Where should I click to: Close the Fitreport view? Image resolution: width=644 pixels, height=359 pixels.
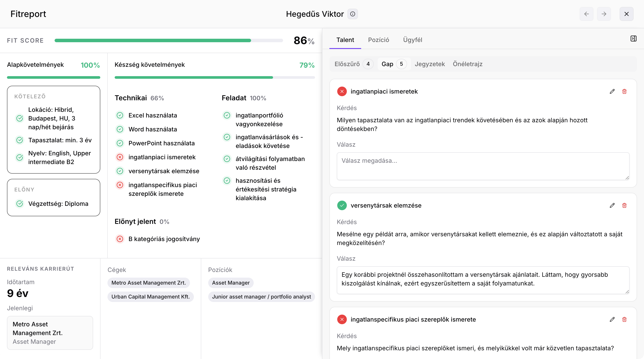[627, 14]
